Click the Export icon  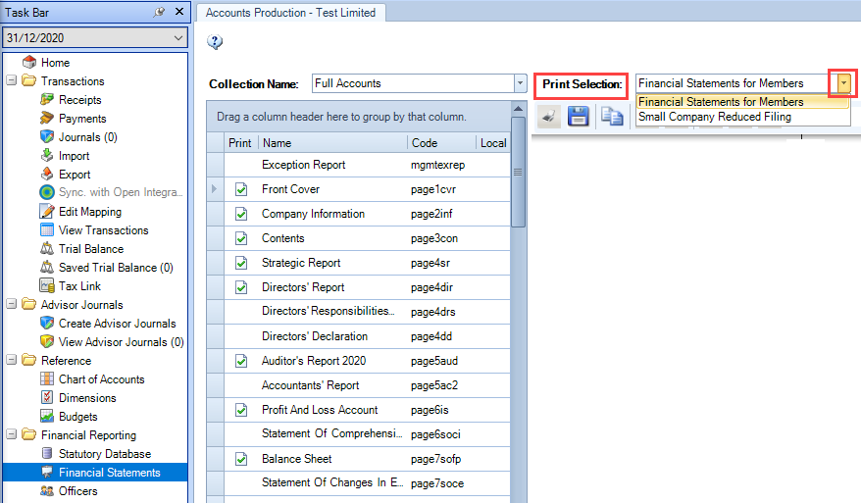47,174
